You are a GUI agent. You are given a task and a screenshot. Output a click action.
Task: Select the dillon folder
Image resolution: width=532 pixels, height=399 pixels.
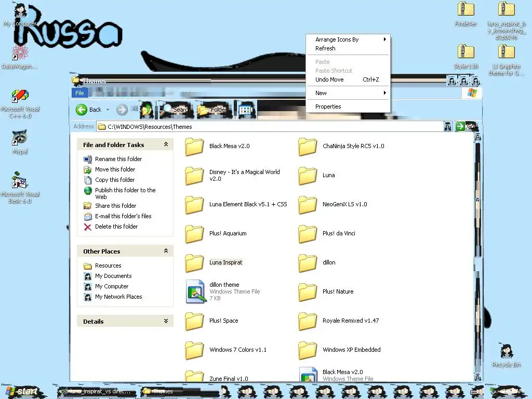click(317, 262)
